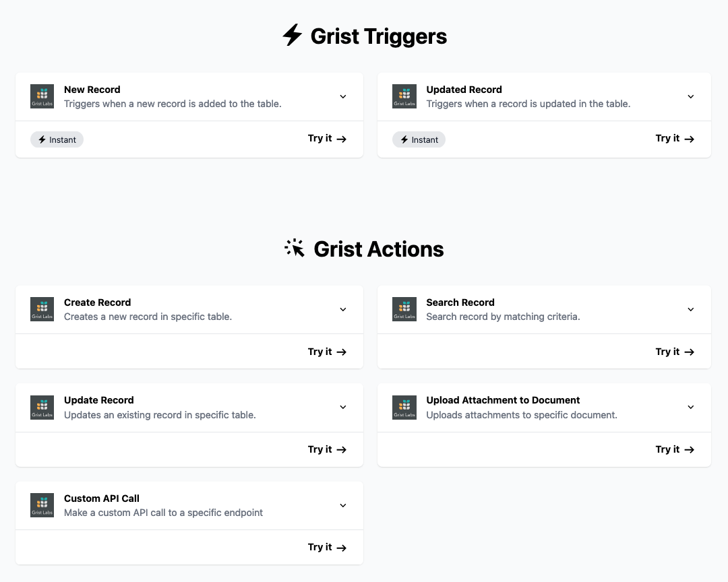Select the Grist Triggers section heading
The width and height of the screenshot is (728, 582).
[377, 36]
